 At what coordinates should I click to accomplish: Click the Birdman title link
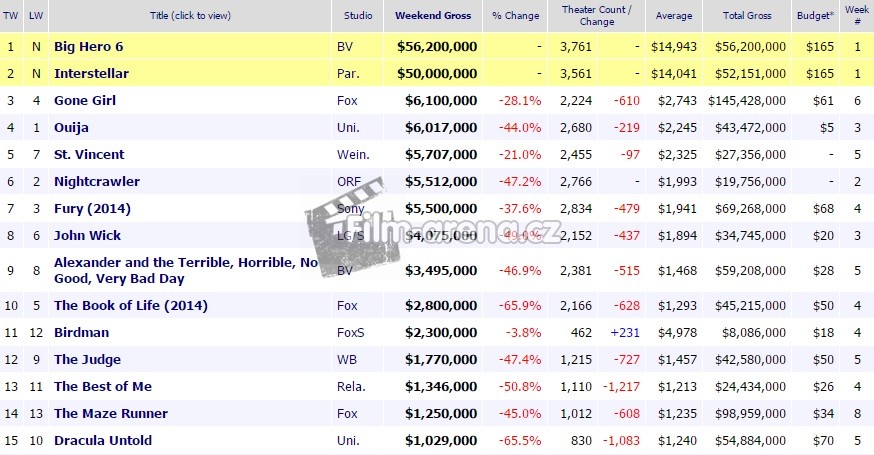81,332
